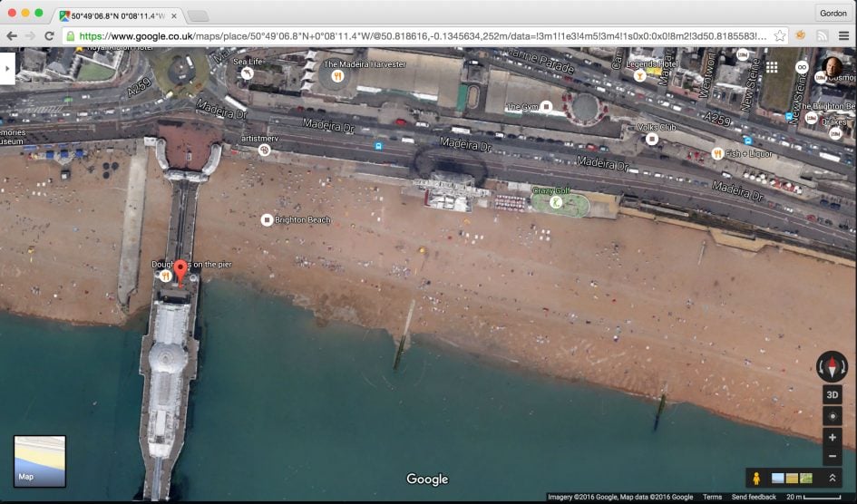Image resolution: width=857 pixels, height=504 pixels.
Task: Click the Drakes label text
Action: point(834,122)
